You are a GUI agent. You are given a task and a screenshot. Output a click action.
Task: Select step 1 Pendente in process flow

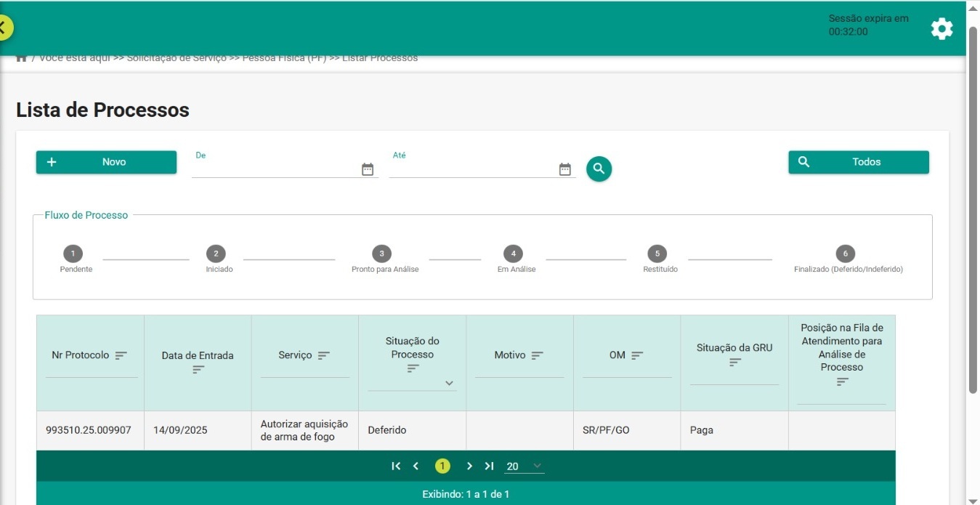pyautogui.click(x=73, y=254)
